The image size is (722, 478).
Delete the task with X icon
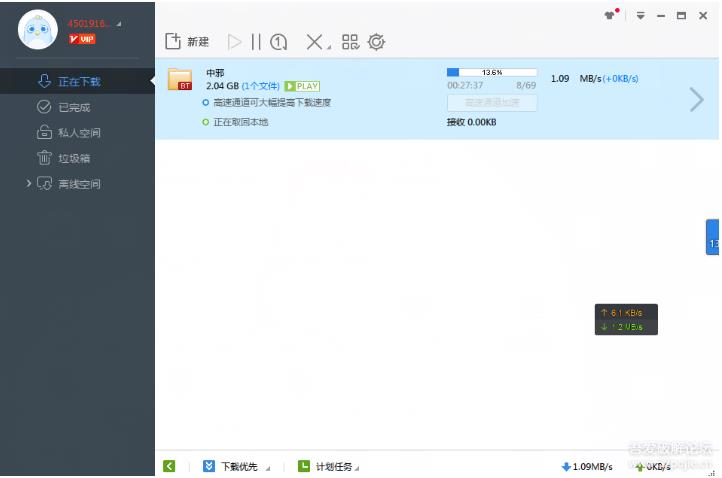[314, 42]
